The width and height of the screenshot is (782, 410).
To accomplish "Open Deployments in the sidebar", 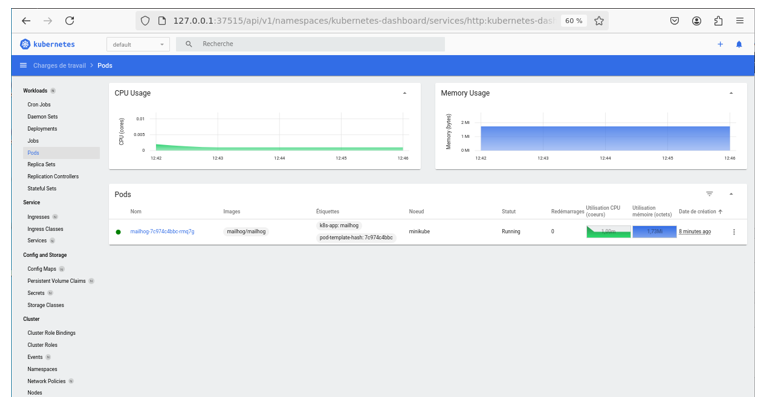I will (x=42, y=129).
